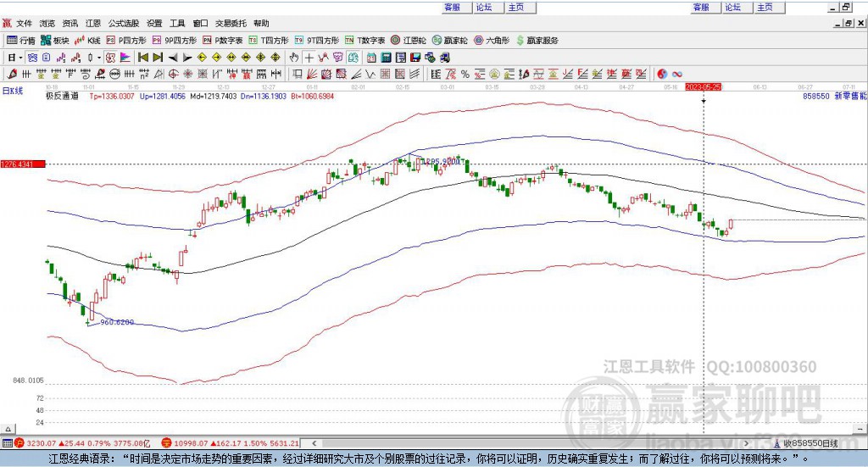868x467 pixels.
Task: Open the 9T四方形 tool
Action: pos(317,41)
